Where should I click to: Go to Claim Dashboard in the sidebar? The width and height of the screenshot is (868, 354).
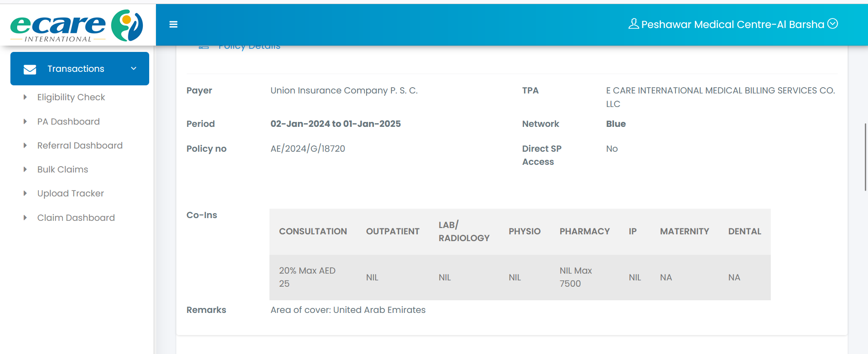pos(76,218)
